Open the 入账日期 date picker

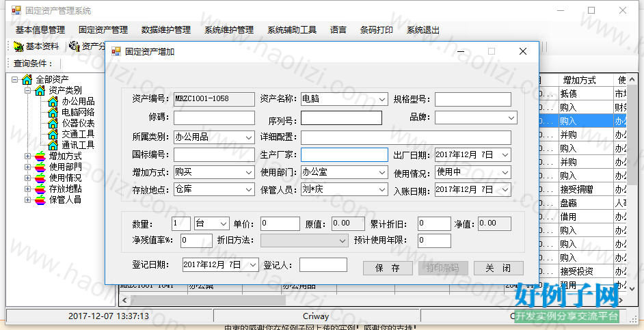506,190
